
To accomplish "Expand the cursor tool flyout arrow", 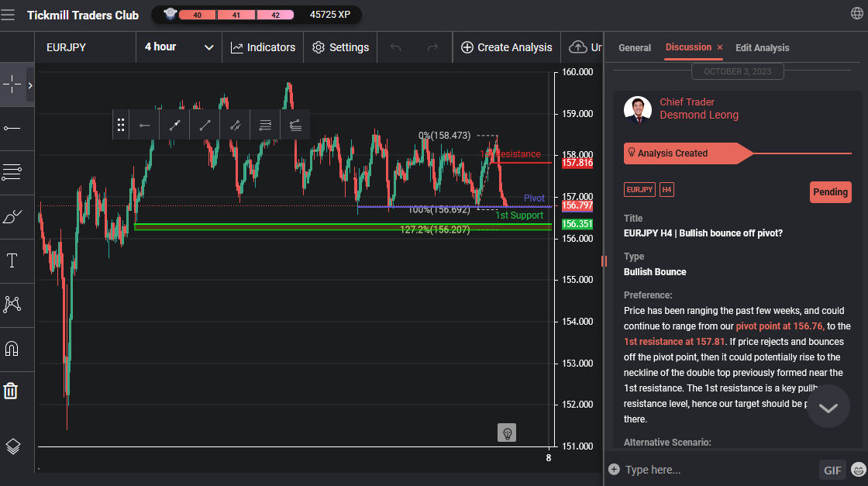I will coord(30,85).
